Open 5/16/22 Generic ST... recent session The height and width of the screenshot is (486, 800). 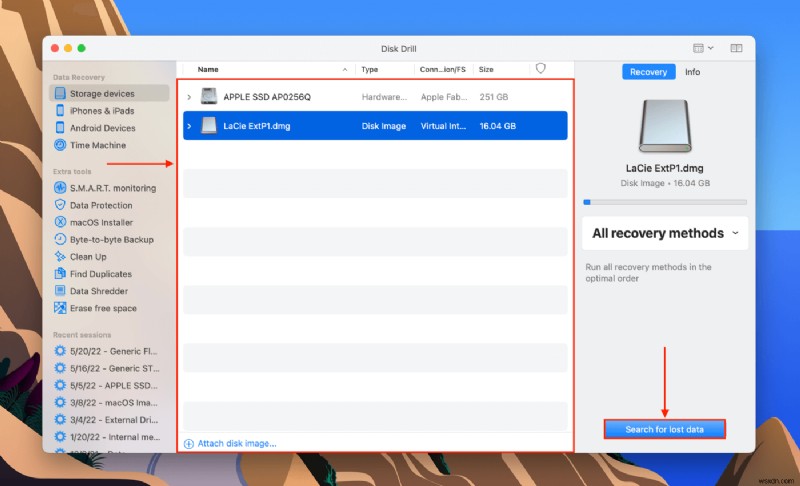pos(114,368)
